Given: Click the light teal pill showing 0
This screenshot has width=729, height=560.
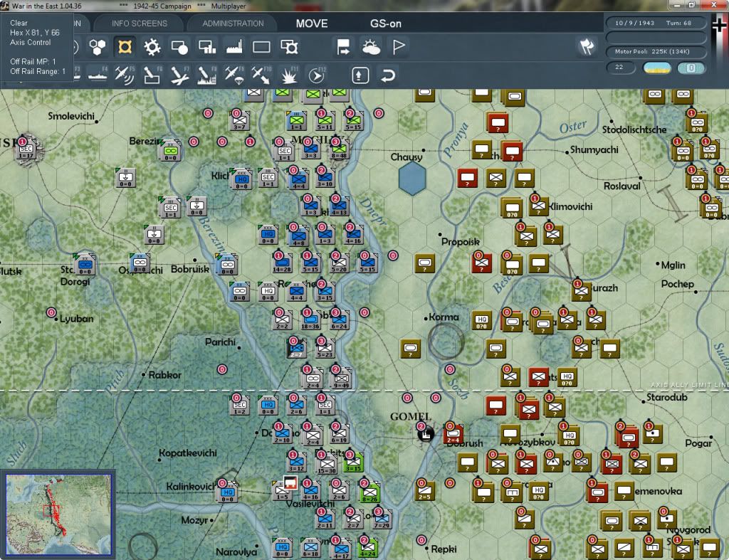Looking at the screenshot, I should click(x=691, y=68).
